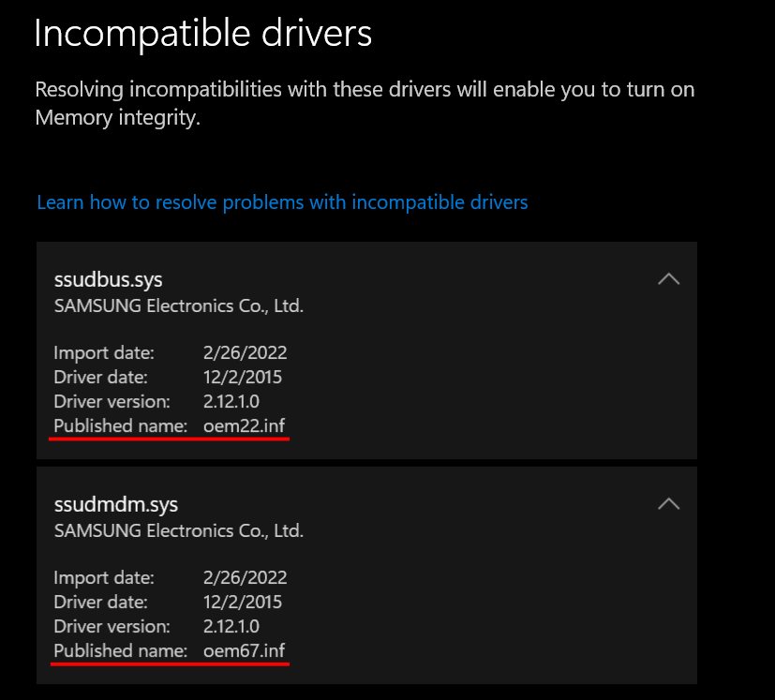Open the link about resolving incompatible drivers
The width and height of the screenshot is (775, 700).
coord(281,201)
